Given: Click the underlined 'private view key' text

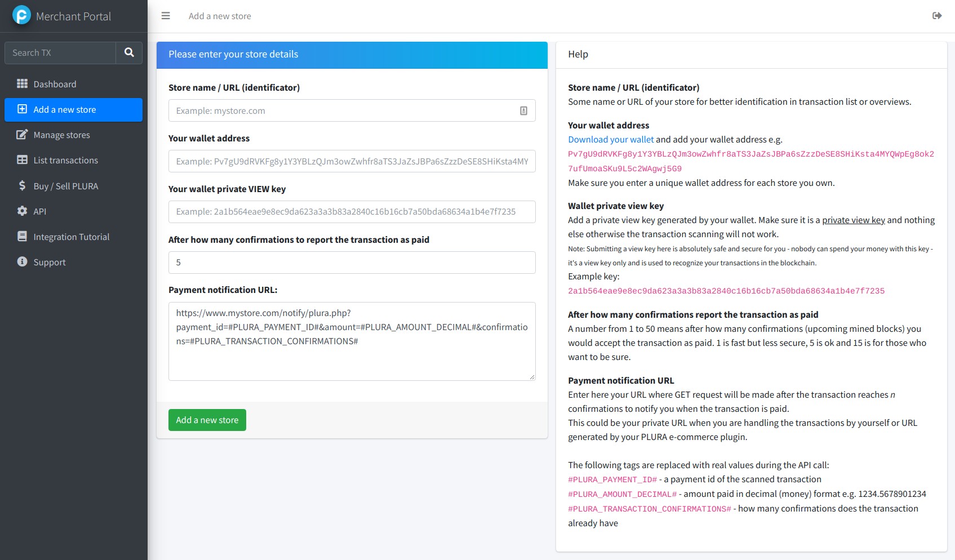Looking at the screenshot, I should pyautogui.click(x=854, y=220).
